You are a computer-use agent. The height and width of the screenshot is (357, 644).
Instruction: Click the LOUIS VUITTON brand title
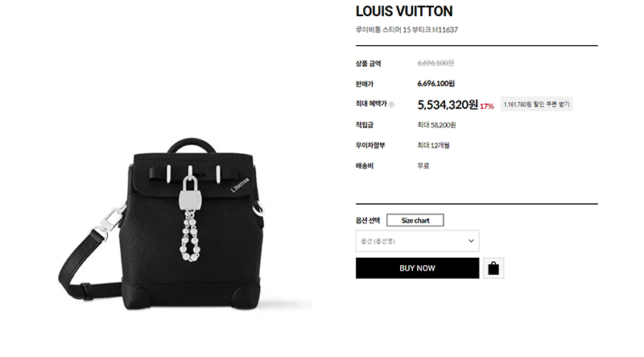(404, 11)
